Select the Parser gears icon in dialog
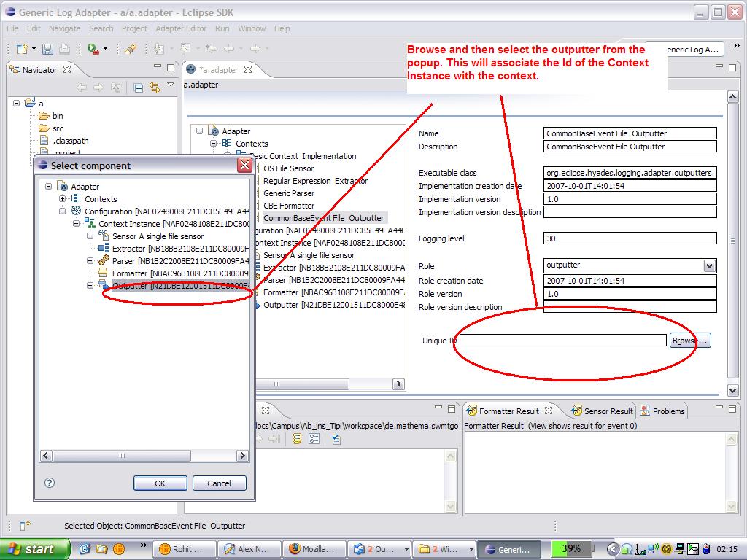This screenshot has height=560, width=747. (x=104, y=261)
